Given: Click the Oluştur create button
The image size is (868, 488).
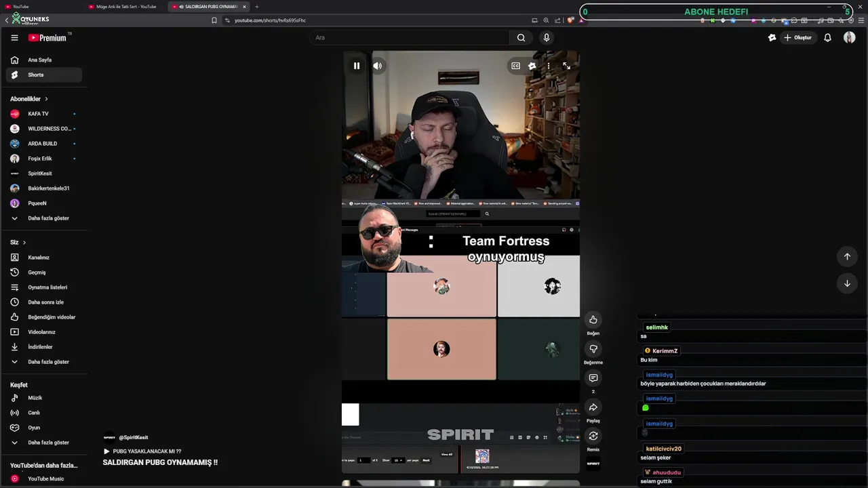Looking at the screenshot, I should click(797, 38).
